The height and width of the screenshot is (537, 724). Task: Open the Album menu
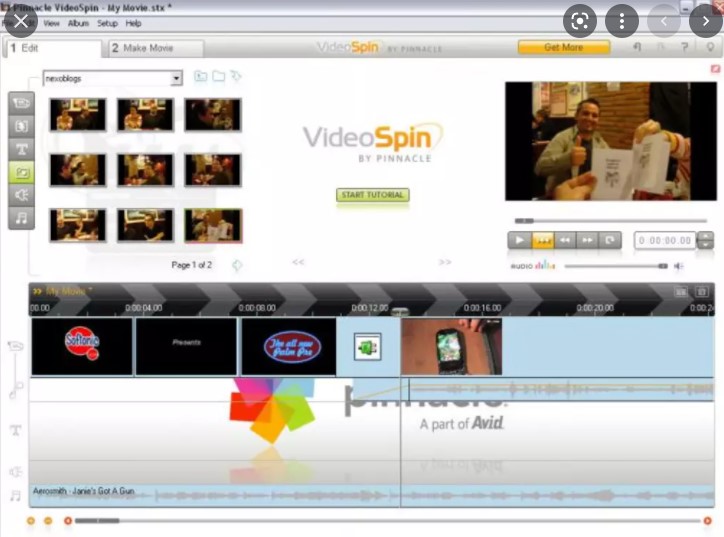[78, 23]
